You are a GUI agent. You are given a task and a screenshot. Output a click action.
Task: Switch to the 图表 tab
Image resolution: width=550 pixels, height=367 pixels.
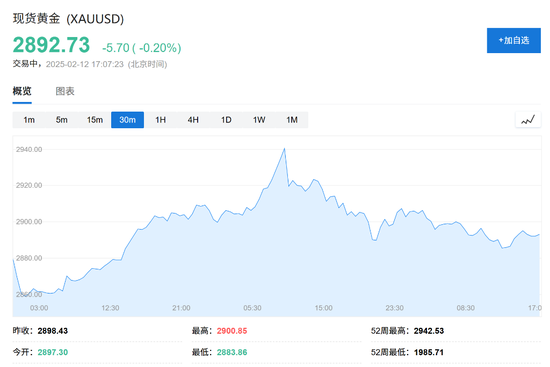(x=65, y=91)
